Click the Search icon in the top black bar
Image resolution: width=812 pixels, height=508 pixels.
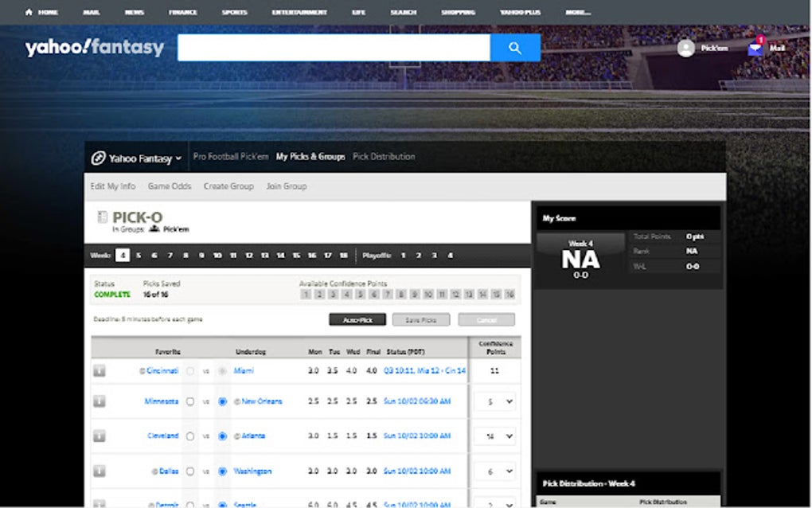404,12
